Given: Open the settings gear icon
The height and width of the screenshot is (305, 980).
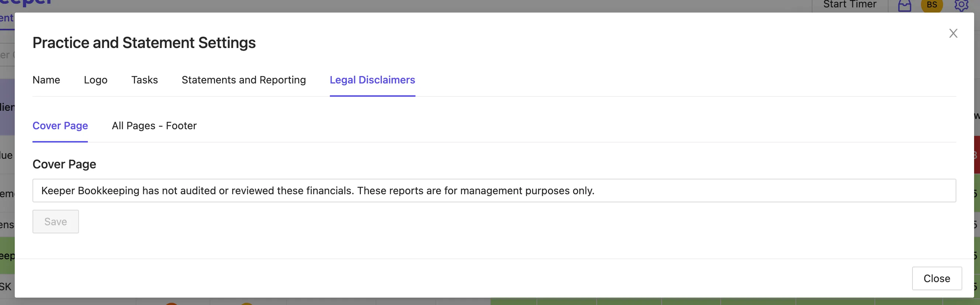Looking at the screenshot, I should click(961, 6).
